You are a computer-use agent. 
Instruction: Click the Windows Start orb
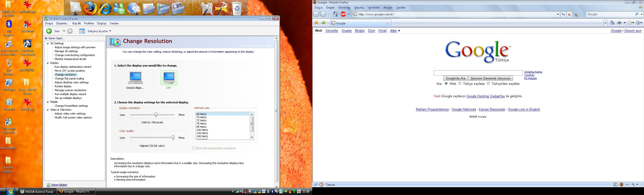click(x=10, y=191)
